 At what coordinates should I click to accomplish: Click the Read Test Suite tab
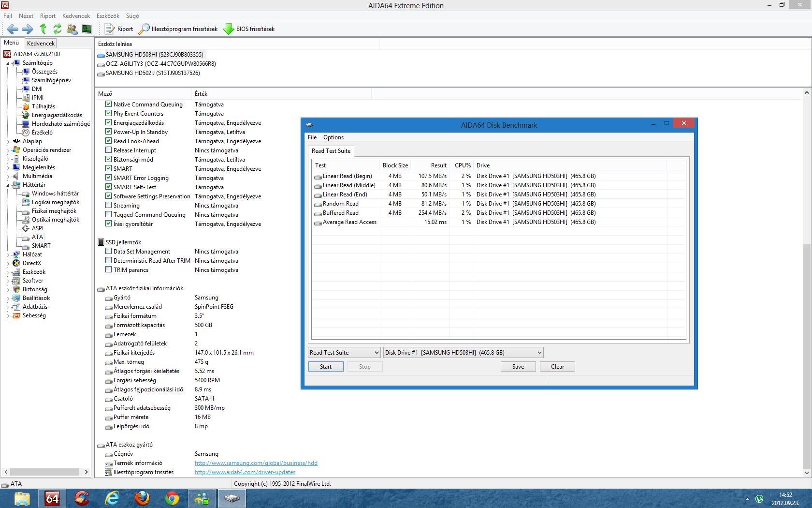click(331, 151)
